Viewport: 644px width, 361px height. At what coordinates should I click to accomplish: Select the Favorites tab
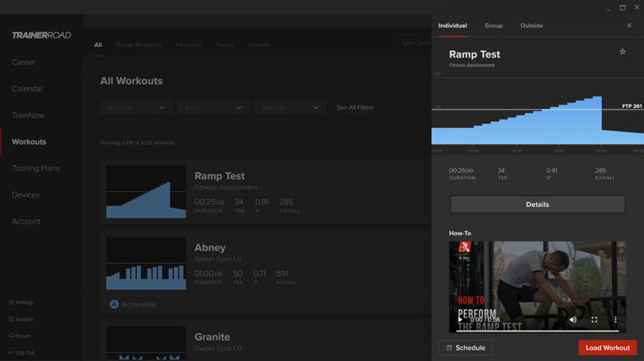pos(189,44)
